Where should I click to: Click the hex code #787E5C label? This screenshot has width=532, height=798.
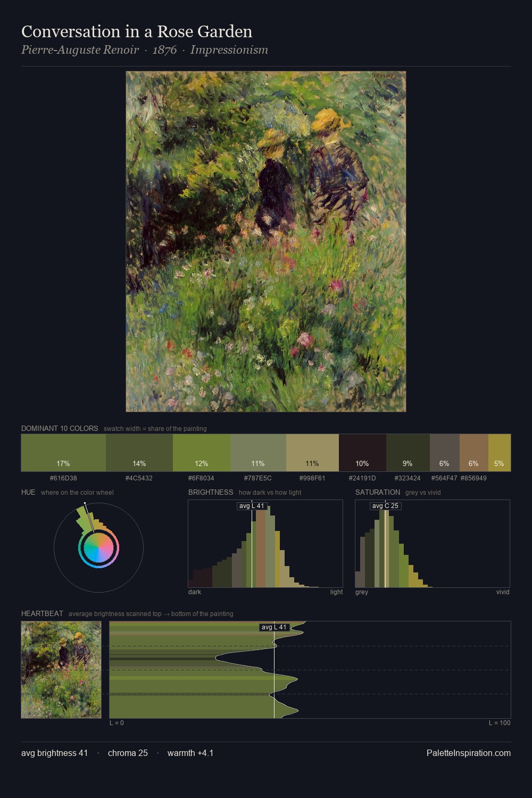(x=258, y=478)
